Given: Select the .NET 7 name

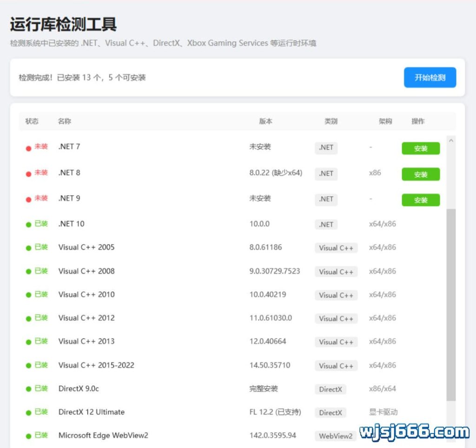Looking at the screenshot, I should click(69, 146).
